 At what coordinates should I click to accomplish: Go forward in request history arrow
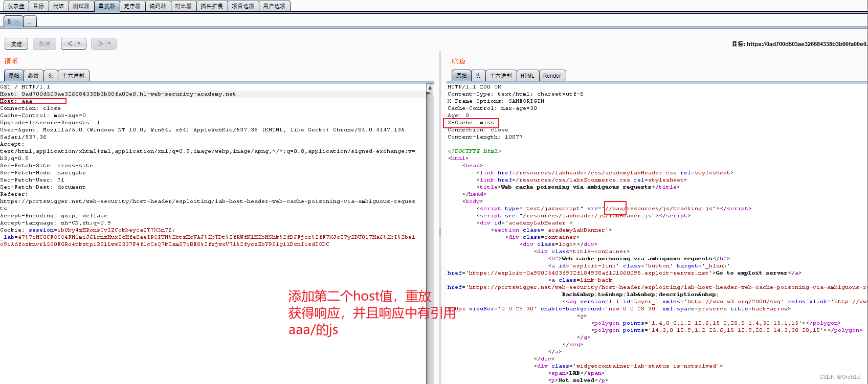[100, 44]
